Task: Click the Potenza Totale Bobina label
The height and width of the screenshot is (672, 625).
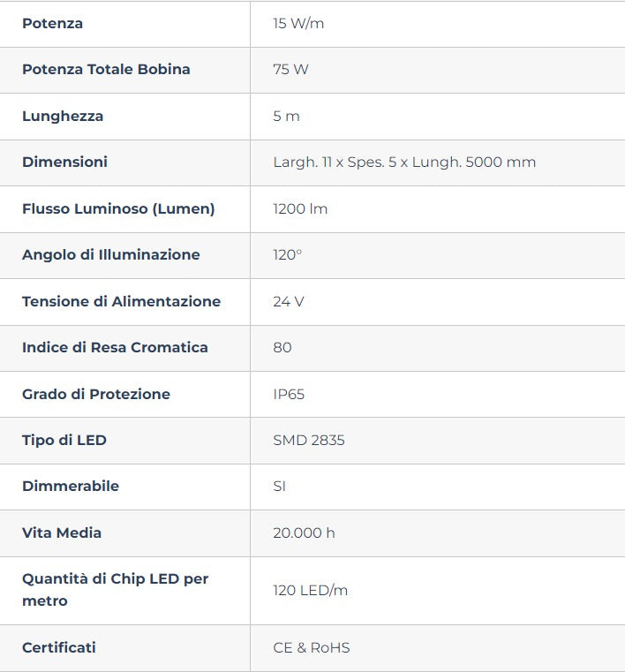Action: (x=106, y=70)
